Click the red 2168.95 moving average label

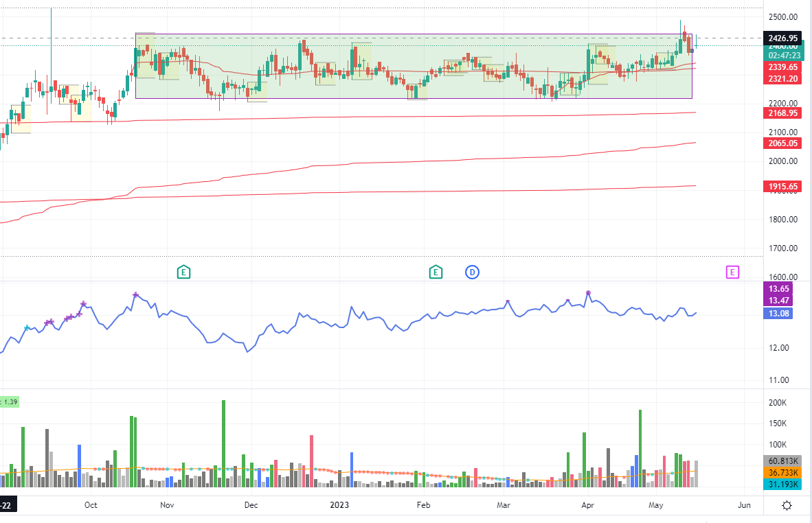click(782, 113)
